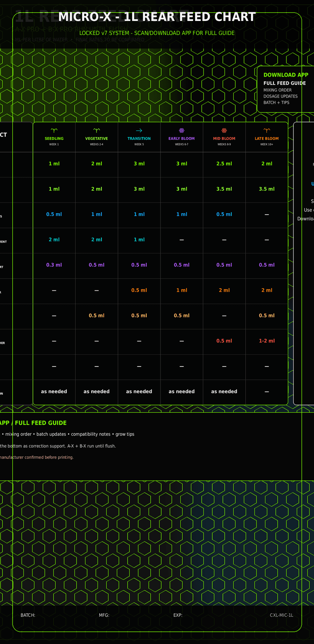Select the TRANSITION column header
Image resolution: width=314 pixels, height=644 pixels.
(139, 139)
